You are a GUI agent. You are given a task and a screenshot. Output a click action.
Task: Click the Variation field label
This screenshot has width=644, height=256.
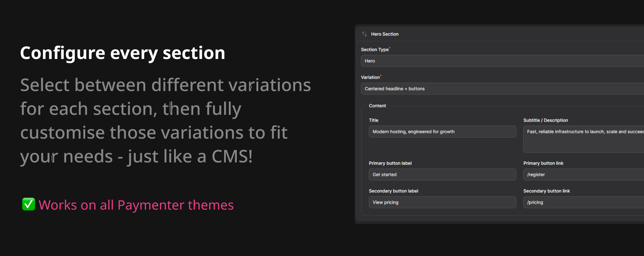click(370, 77)
